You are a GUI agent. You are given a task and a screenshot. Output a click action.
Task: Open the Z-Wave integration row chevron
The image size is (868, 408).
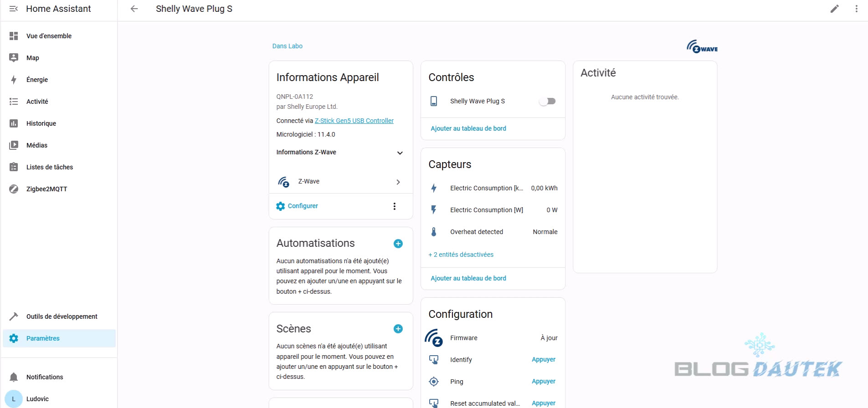[x=398, y=182]
